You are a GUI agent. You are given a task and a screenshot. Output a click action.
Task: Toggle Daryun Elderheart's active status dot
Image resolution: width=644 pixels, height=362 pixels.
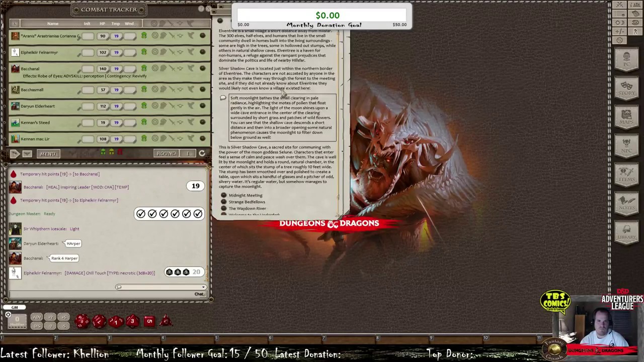[x=202, y=106]
